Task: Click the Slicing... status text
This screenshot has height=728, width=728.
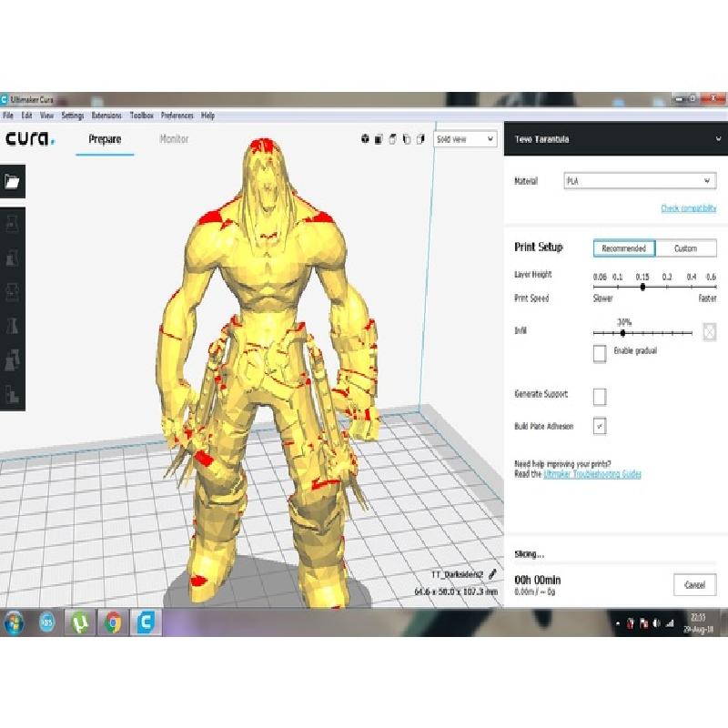Action: (x=530, y=554)
